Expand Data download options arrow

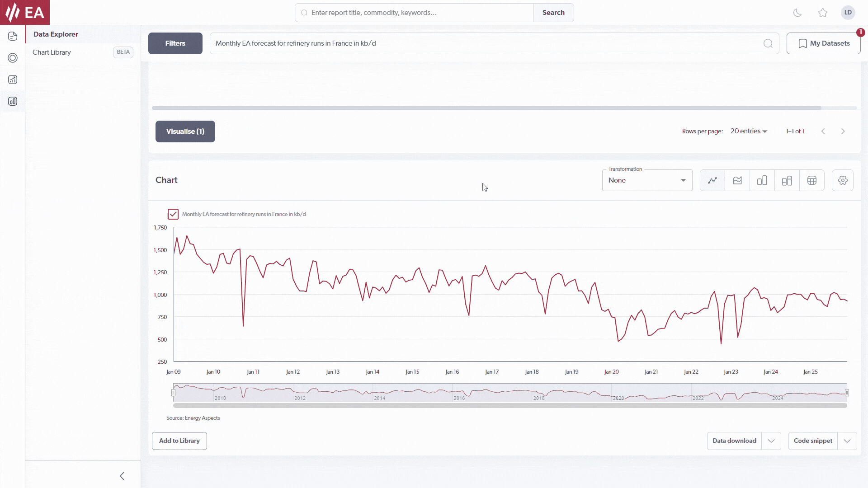point(771,441)
